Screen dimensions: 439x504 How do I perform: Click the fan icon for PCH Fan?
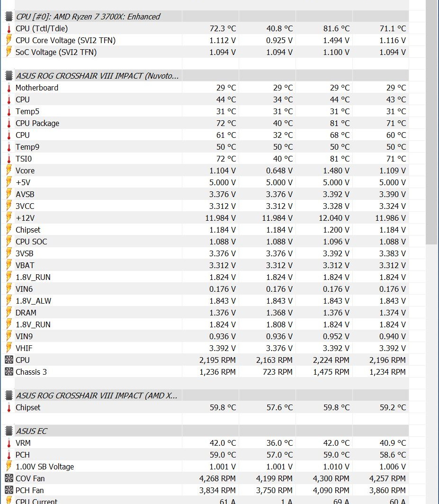[9, 490]
